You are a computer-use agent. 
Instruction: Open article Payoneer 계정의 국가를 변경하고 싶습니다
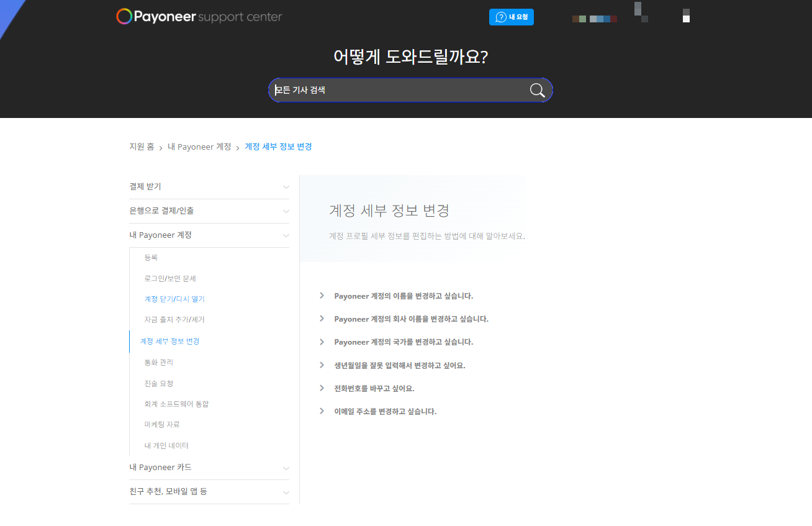404,342
